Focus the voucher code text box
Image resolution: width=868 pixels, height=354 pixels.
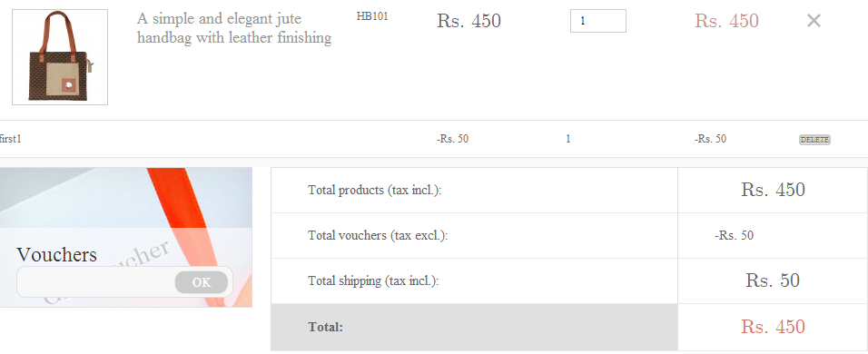click(95, 282)
